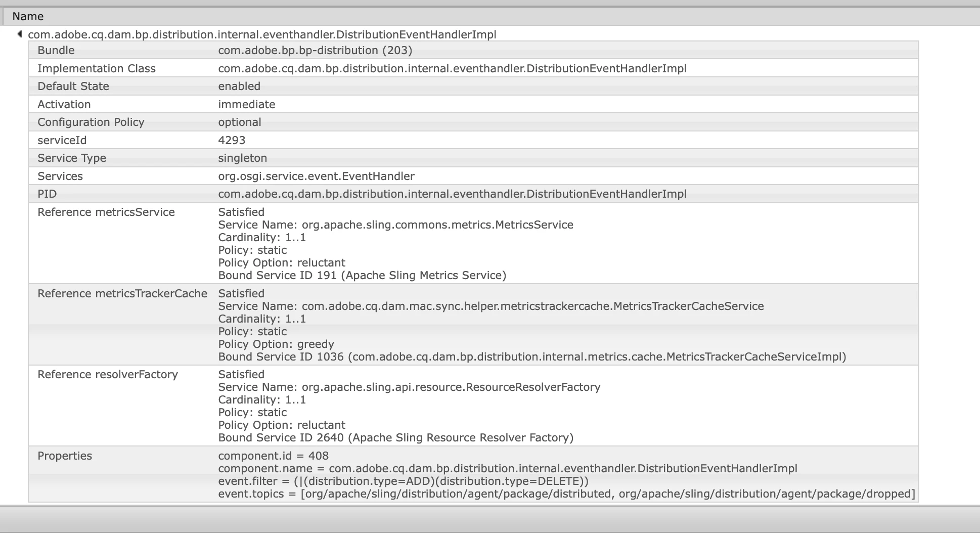Select Service Type singleton value

tap(243, 158)
